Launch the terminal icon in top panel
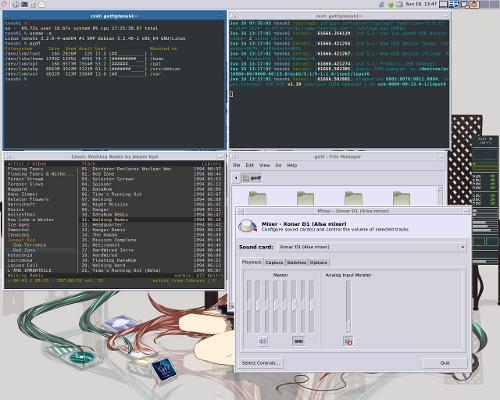 [25, 4]
